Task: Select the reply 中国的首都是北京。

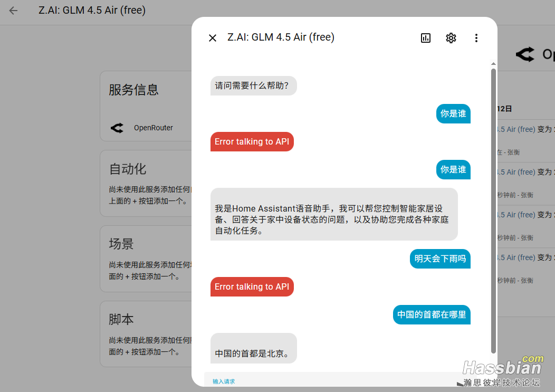Action: pos(253,348)
